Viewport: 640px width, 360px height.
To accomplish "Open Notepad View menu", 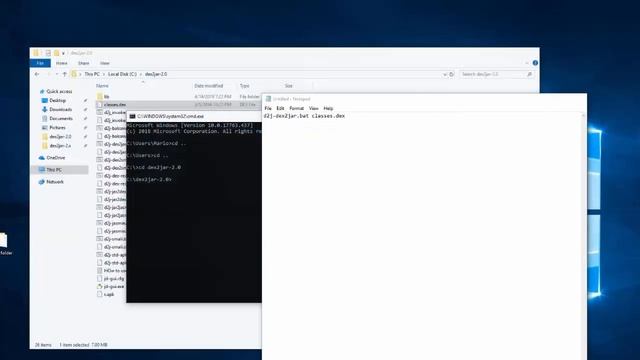I will click(x=313, y=108).
